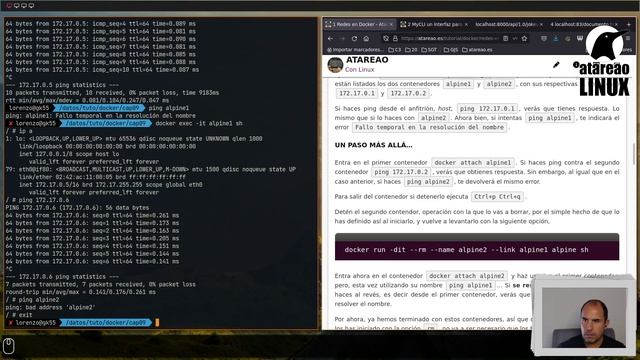Open the SOT bookmarks folder
The image size is (640, 360).
(429, 50)
